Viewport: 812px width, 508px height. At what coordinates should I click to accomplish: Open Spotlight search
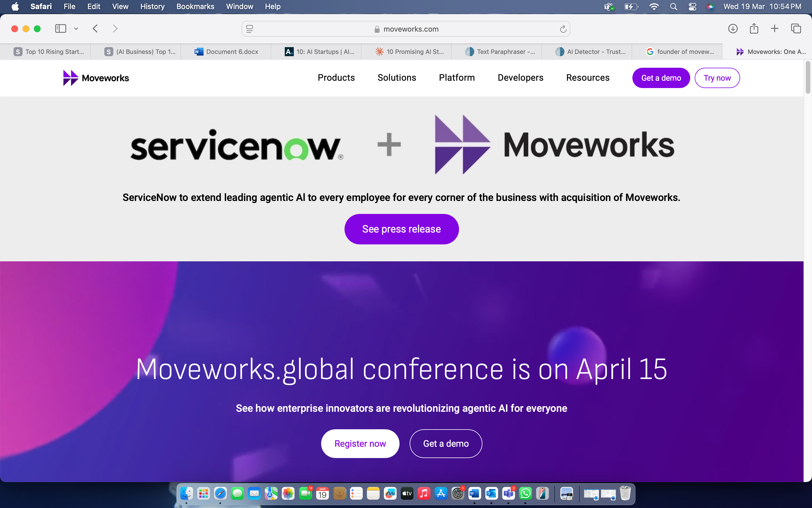point(673,6)
